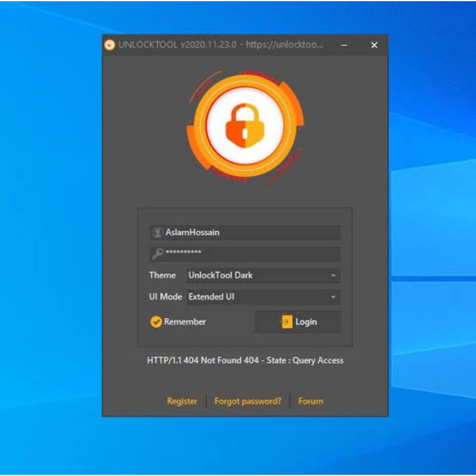Expand the UI Mode dropdown showing Extended UI

coord(262,297)
